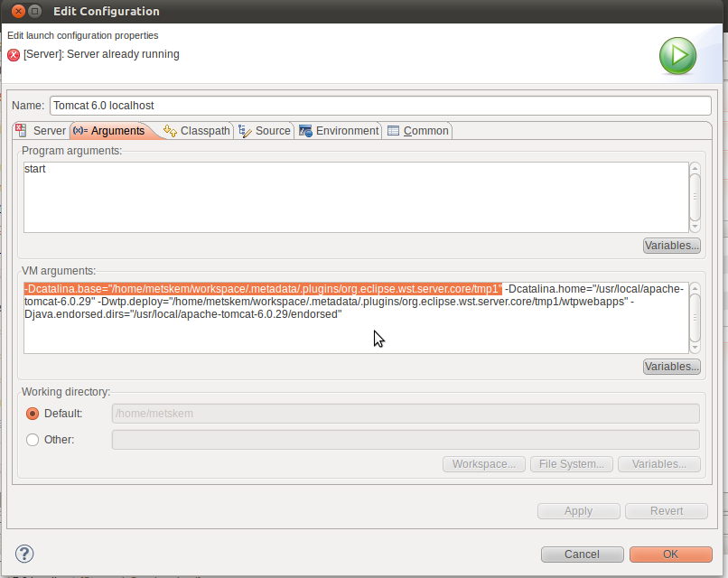The width and height of the screenshot is (728, 578).
Task: Click the Variables... button under Working directory
Action: [x=658, y=464]
